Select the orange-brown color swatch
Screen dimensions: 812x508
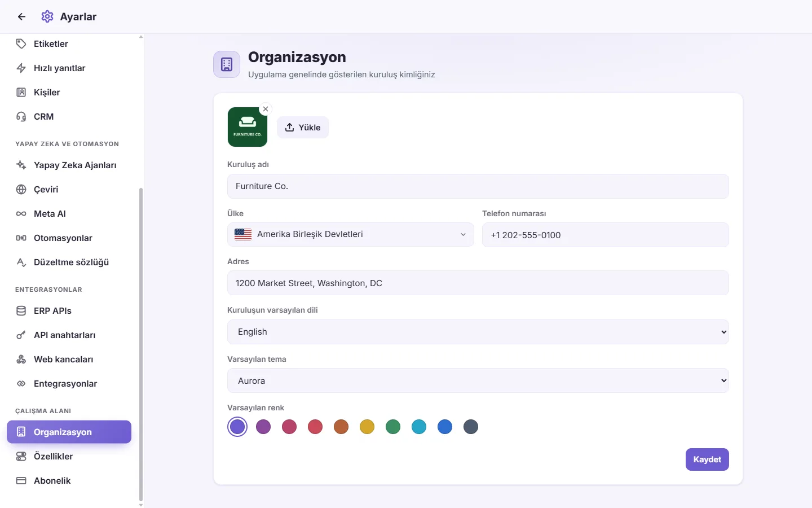pos(341,427)
